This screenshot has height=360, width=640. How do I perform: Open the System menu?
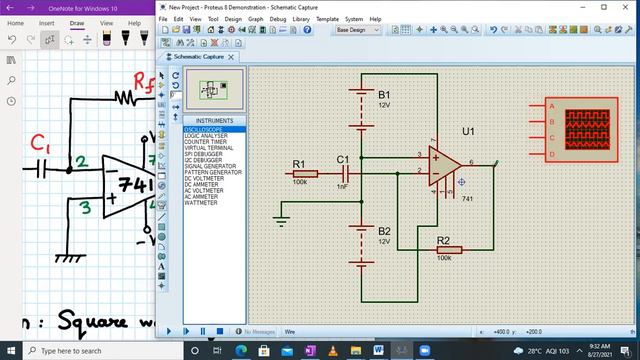pos(354,19)
